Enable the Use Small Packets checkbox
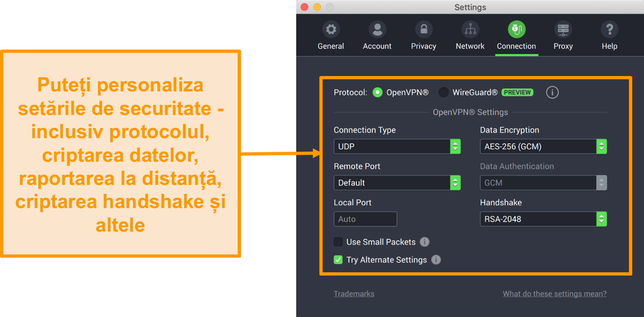Image resolution: width=644 pixels, height=317 pixels. [x=338, y=242]
